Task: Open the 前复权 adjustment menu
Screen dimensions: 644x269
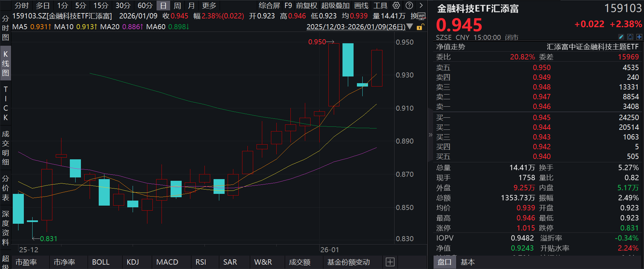Action: [x=307, y=6]
